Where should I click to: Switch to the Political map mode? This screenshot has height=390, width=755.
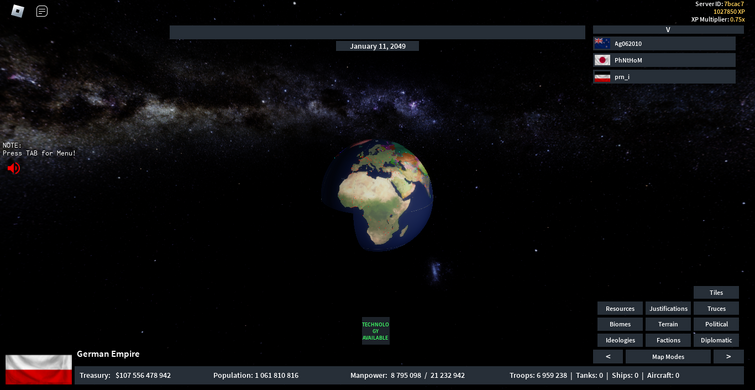click(x=716, y=324)
